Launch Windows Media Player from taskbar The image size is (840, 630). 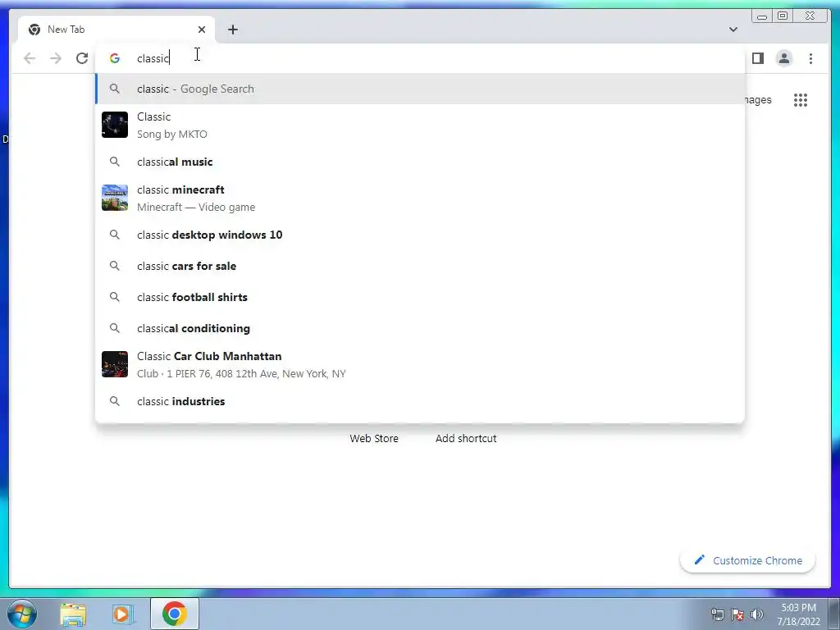tap(123, 614)
